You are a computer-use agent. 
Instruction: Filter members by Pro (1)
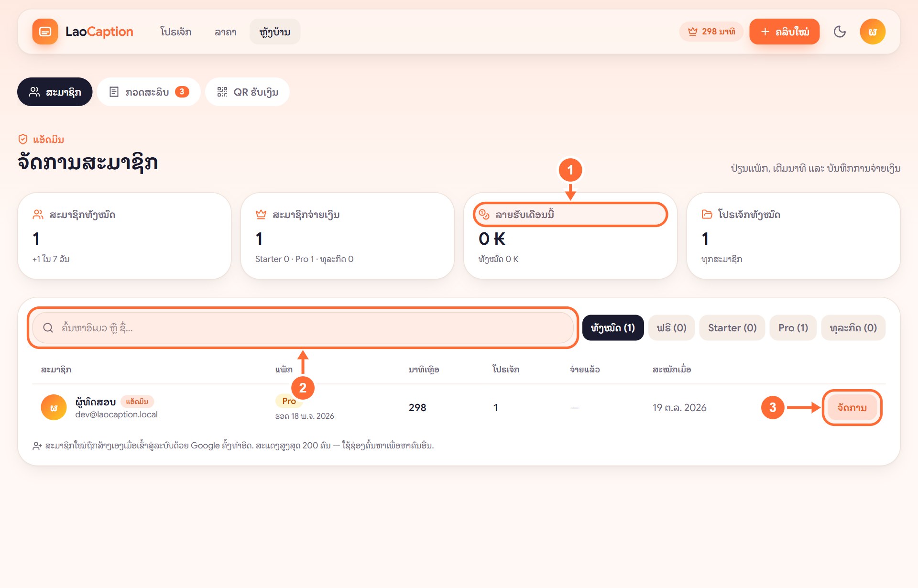click(x=793, y=328)
